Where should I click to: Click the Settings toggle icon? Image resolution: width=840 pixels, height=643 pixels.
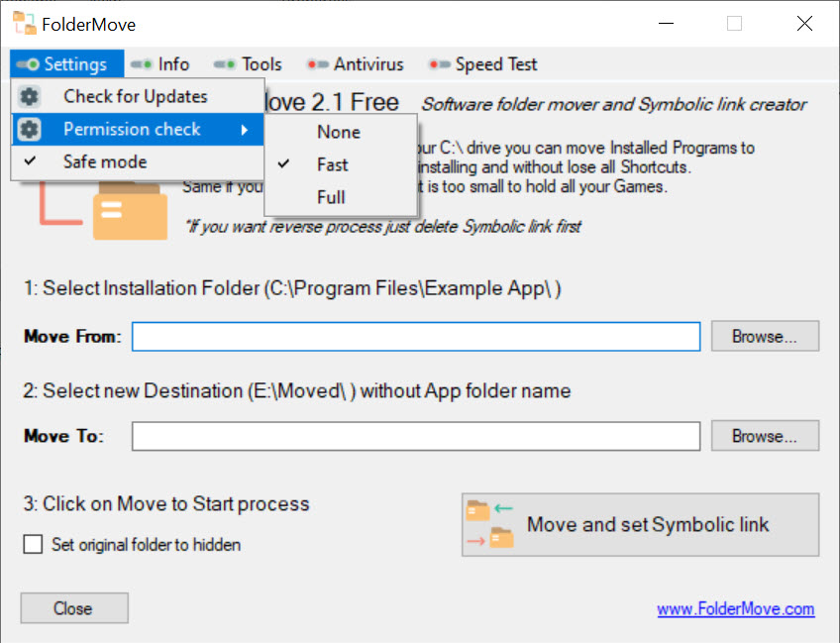[x=28, y=64]
